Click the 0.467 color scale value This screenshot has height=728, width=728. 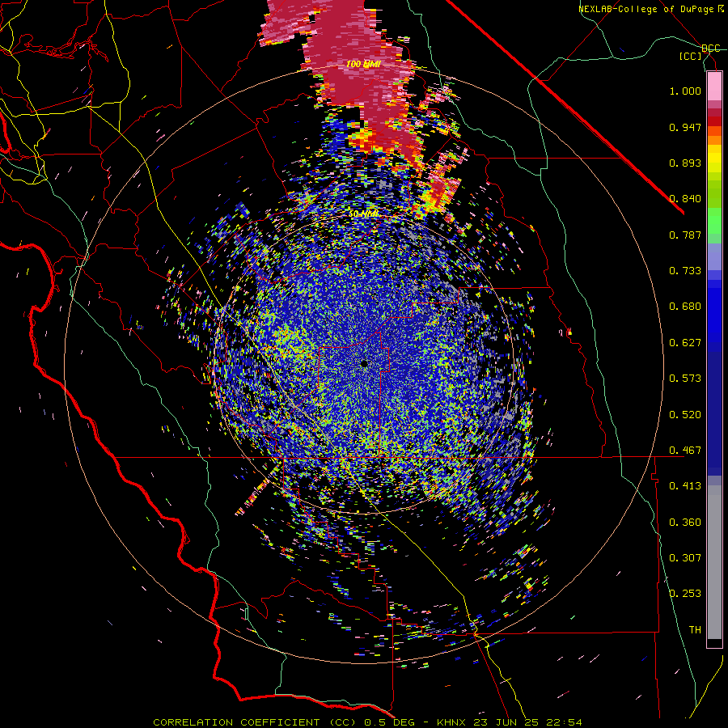point(685,451)
